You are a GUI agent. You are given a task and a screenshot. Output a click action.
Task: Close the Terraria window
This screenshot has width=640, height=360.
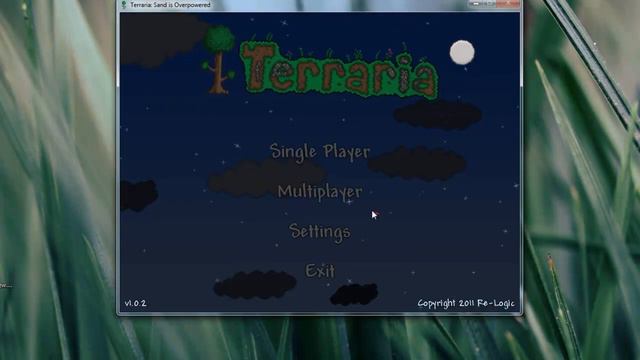(x=509, y=4)
